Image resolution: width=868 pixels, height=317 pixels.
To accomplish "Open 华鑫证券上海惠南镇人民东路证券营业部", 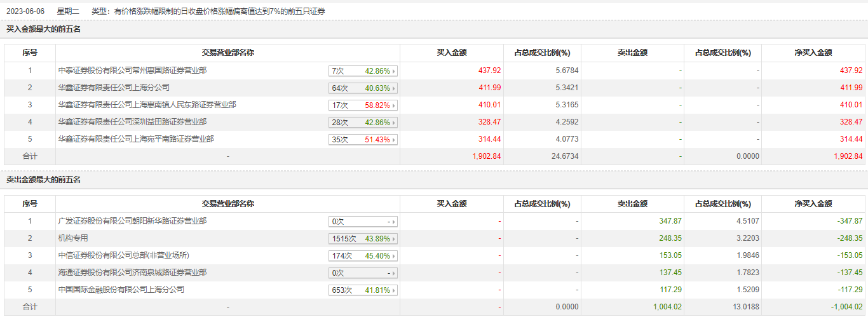I will pos(147,105).
